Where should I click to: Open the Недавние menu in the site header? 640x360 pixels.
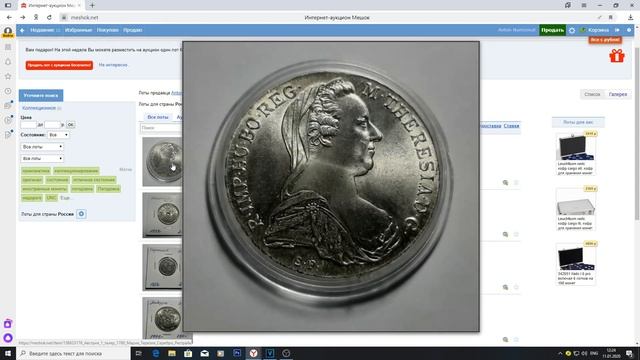point(45,30)
